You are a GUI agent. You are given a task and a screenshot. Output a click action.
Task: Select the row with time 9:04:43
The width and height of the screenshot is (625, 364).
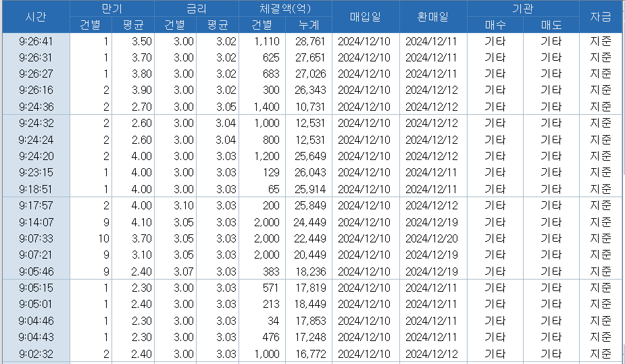(312, 337)
